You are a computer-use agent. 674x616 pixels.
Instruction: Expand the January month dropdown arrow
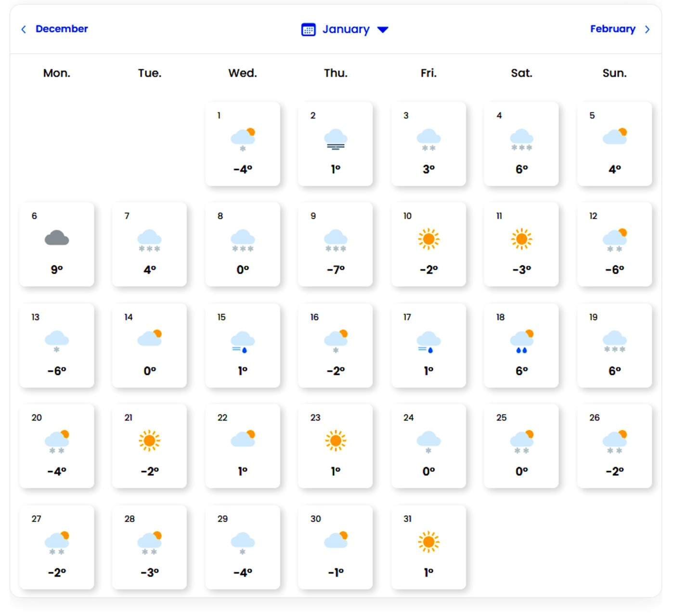click(x=383, y=30)
